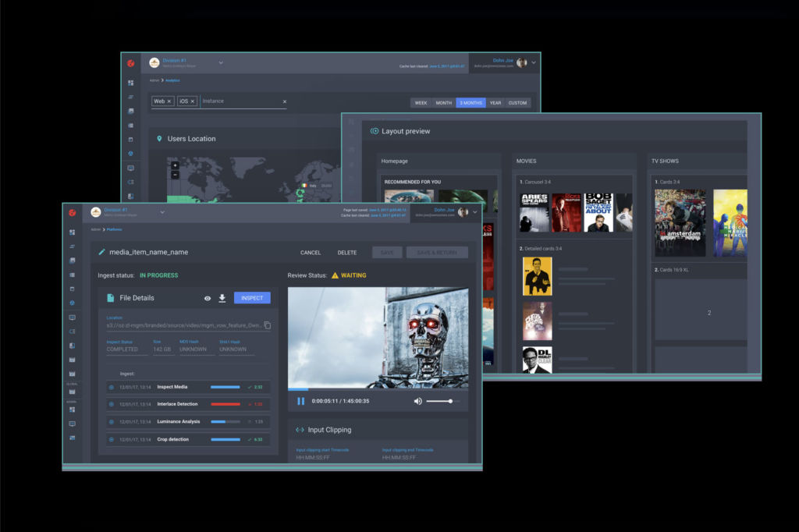Click the CANCEL button on the media item
Viewport: 799px width, 532px height.
(311, 253)
